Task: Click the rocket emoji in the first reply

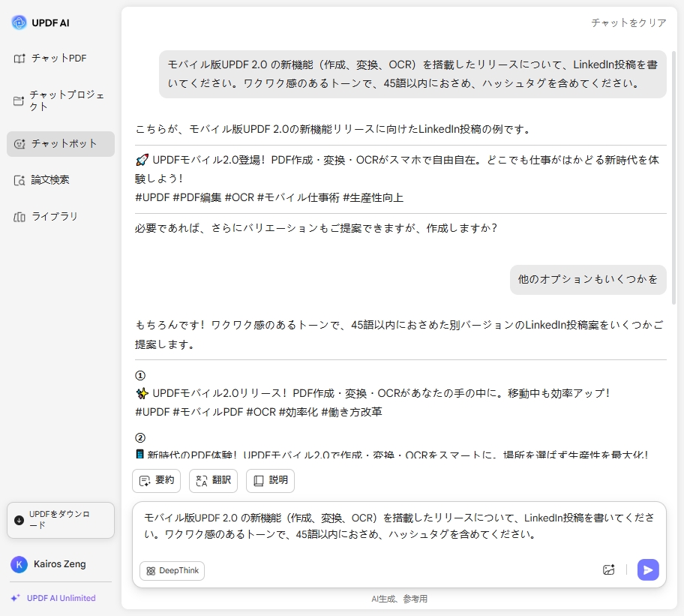Action: (142, 160)
